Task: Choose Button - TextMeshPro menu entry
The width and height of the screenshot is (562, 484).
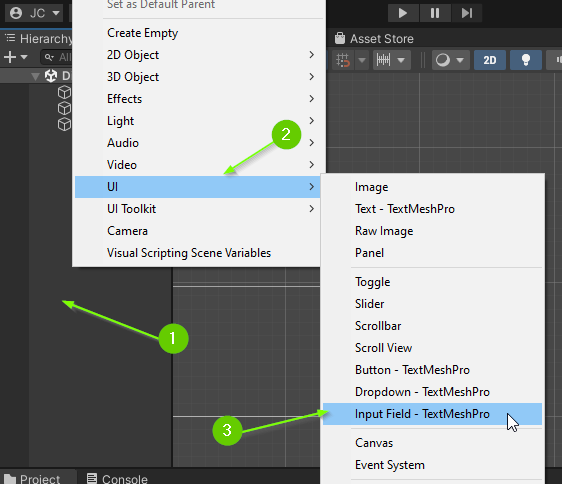Action: [x=412, y=370]
